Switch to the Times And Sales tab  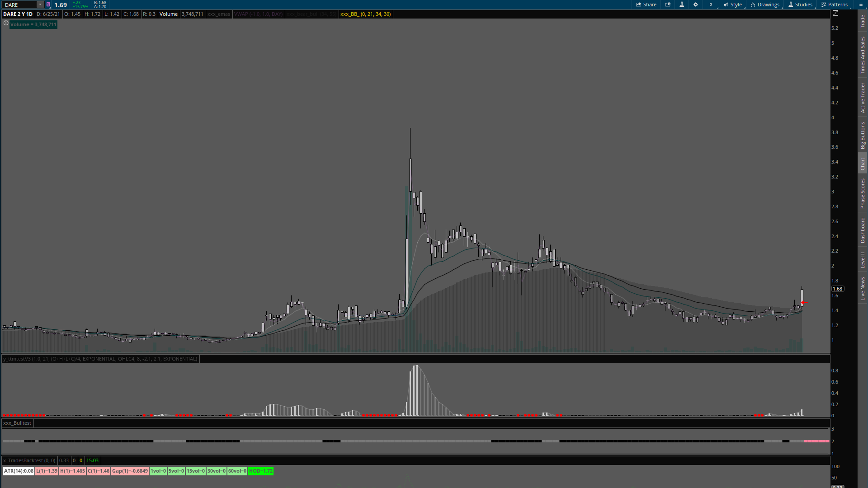[863, 55]
